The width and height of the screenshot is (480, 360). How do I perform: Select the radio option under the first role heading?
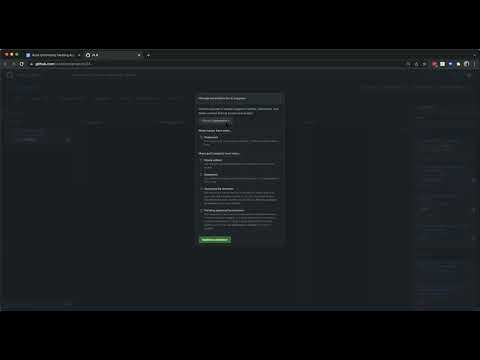[201, 137]
